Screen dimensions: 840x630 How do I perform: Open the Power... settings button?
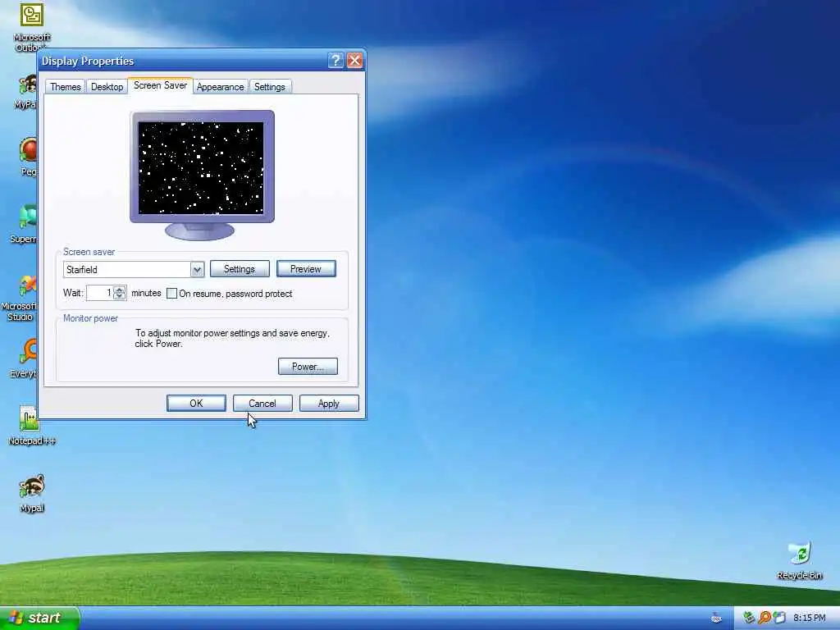click(308, 367)
